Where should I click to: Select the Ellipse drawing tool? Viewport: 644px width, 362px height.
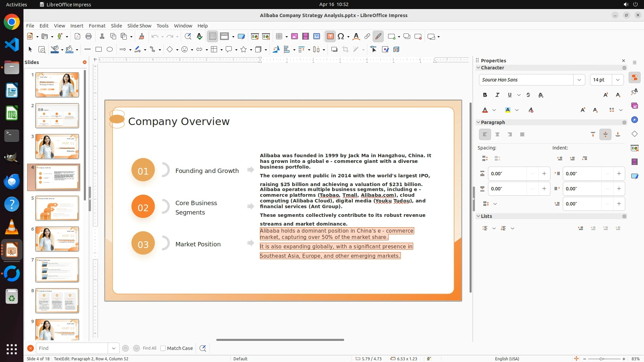[110, 50]
